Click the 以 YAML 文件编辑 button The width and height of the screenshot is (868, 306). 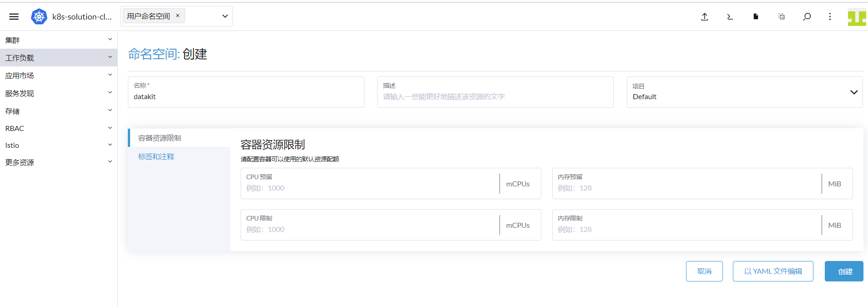[x=772, y=271]
